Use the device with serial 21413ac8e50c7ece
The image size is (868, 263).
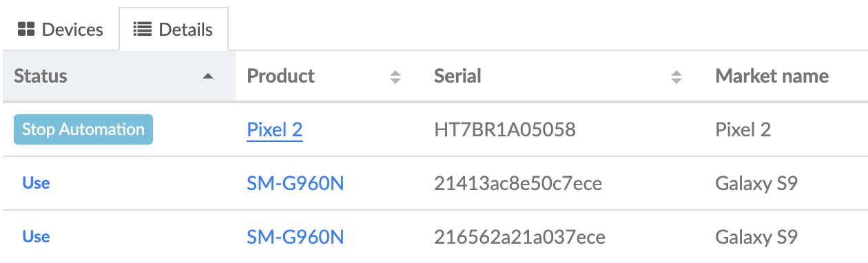tap(36, 183)
